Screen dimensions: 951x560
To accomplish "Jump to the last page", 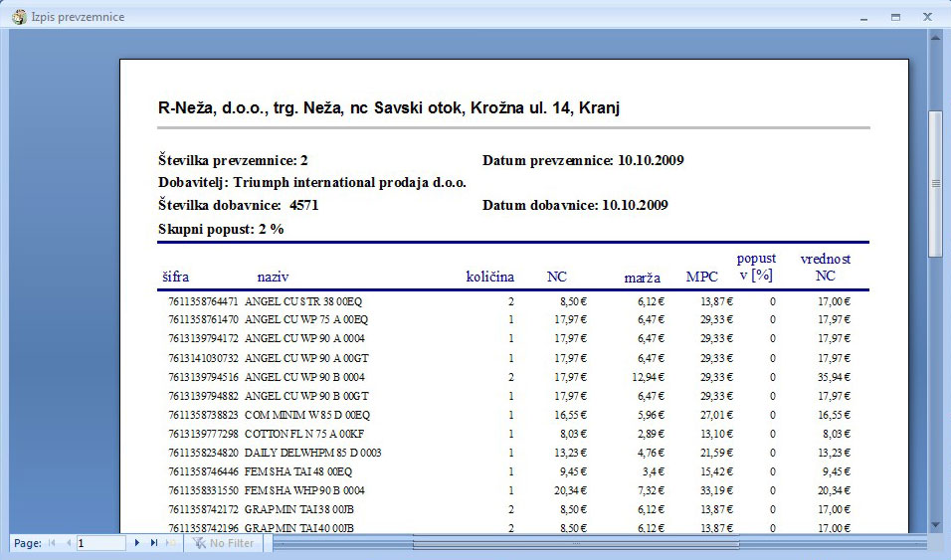I will [154, 543].
